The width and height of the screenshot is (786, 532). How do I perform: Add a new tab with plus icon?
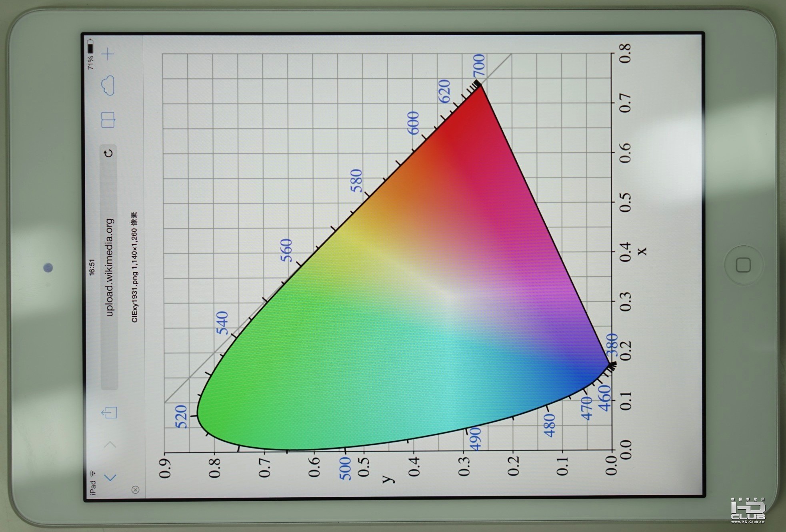click(107, 54)
